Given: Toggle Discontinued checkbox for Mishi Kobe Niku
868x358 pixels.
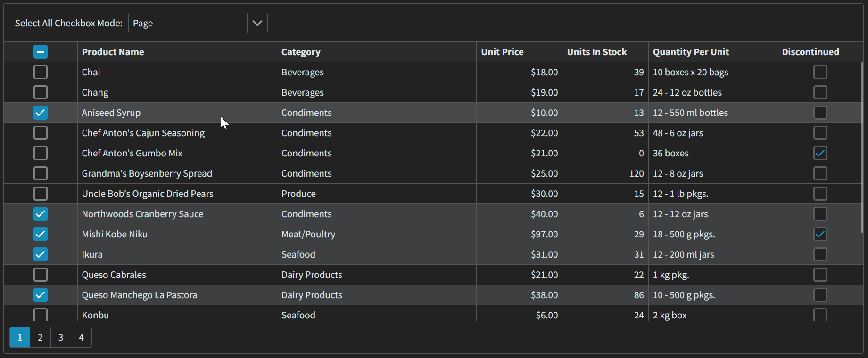Looking at the screenshot, I should click(820, 234).
